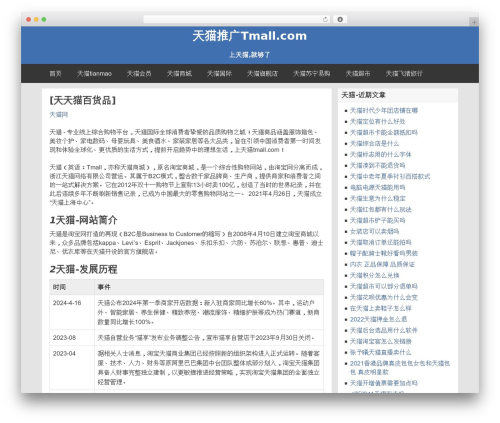Click the 天猫网 link under the heading
Viewport: 500px width, 423px height.
click(x=59, y=115)
